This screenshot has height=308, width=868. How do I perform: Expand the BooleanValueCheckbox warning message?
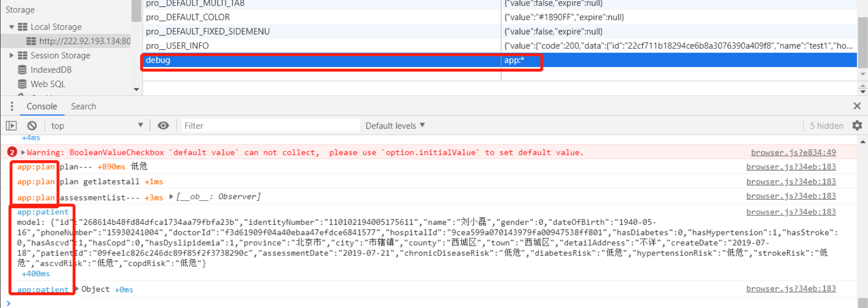(x=23, y=152)
